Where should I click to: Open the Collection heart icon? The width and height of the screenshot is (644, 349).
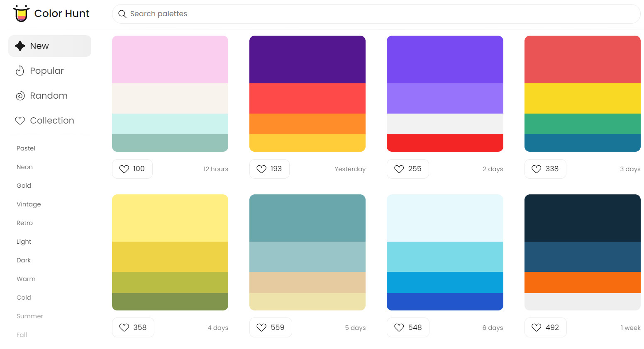point(20,121)
